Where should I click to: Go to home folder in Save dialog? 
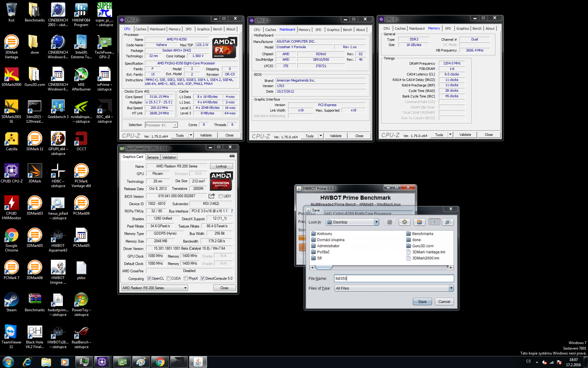(x=405, y=222)
